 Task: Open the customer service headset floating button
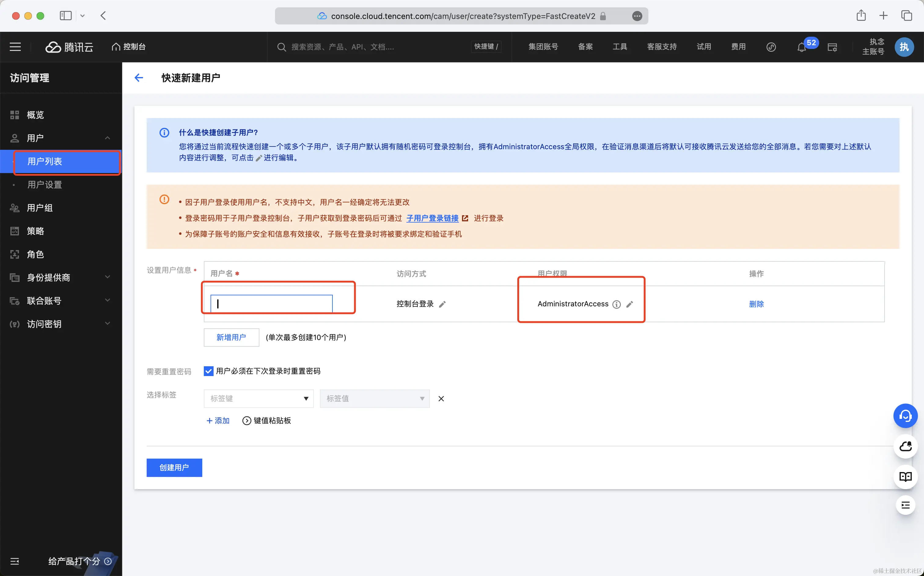tap(905, 415)
